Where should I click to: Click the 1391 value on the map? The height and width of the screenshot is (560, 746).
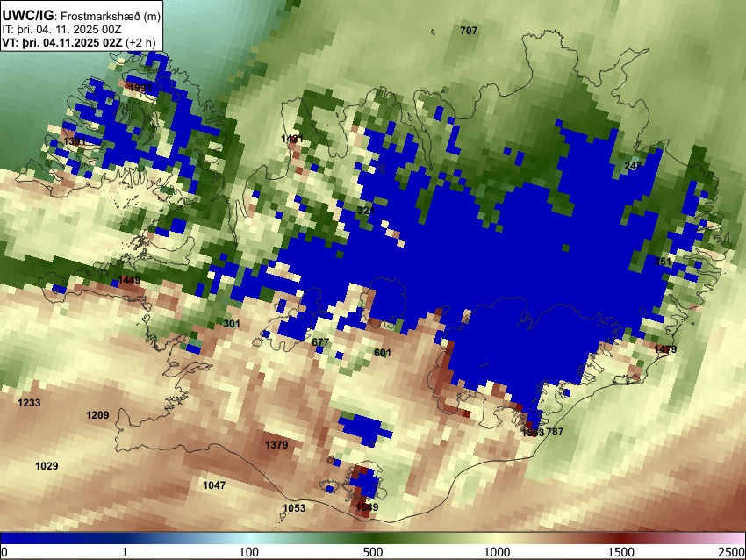pos(75,141)
